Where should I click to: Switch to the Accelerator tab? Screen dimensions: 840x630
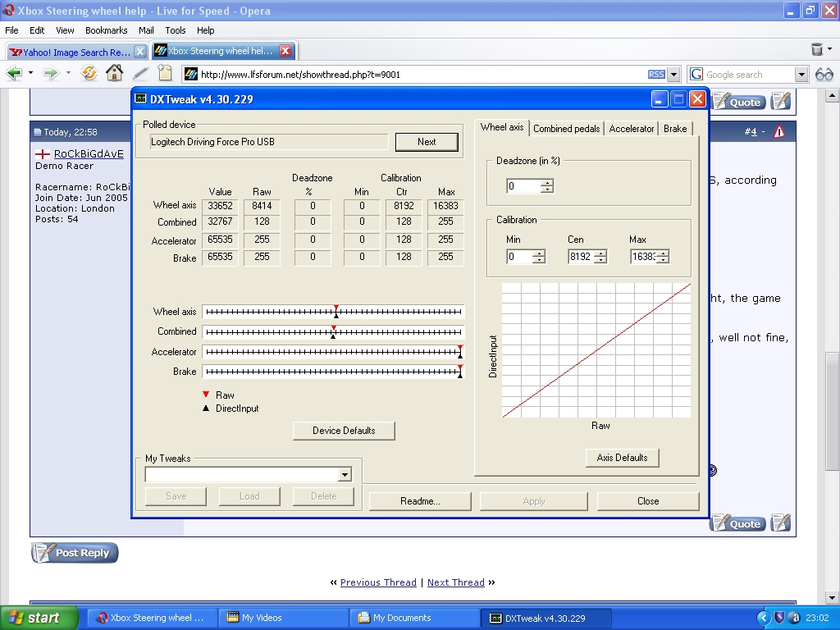631,129
